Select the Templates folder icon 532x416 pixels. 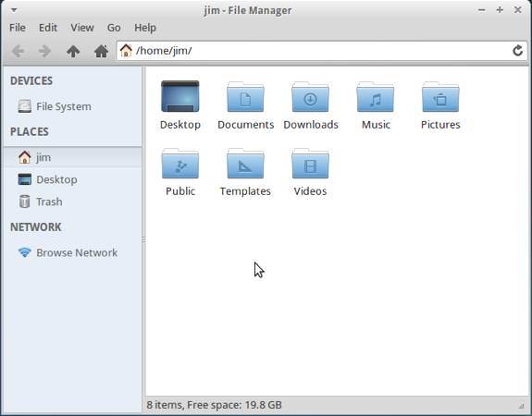pos(245,164)
